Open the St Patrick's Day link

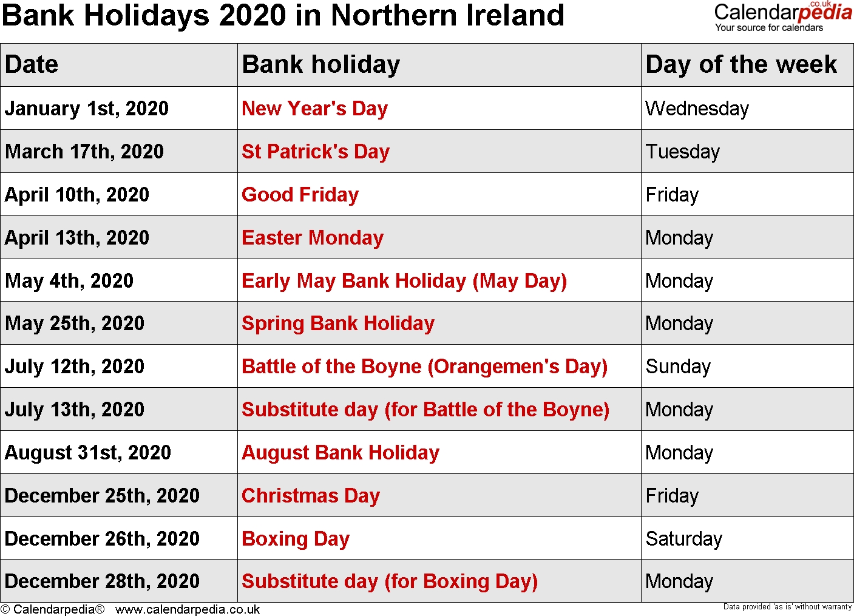point(316,152)
